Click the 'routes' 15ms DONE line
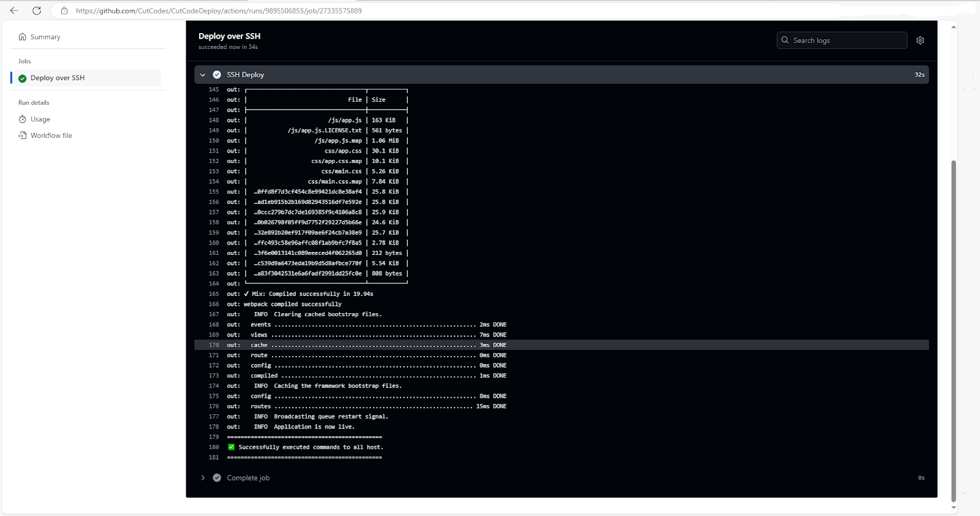The image size is (980, 516). (379, 406)
